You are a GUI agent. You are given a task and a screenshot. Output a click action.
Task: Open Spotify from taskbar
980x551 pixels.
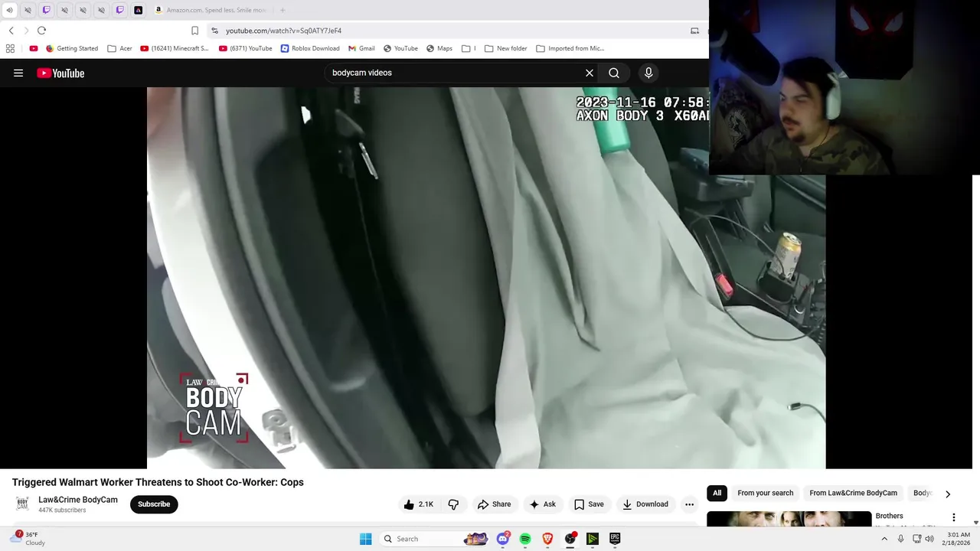(525, 539)
